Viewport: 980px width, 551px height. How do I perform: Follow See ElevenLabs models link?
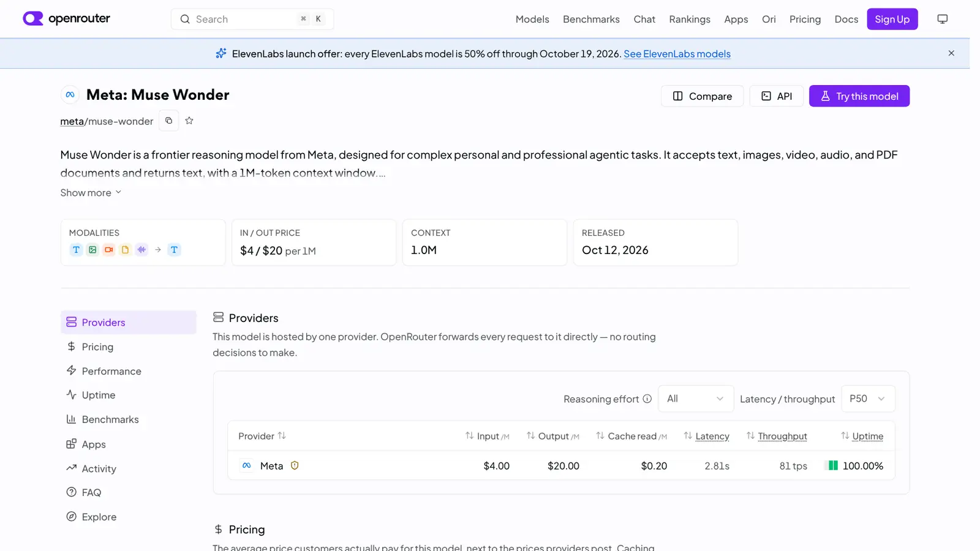(x=677, y=54)
